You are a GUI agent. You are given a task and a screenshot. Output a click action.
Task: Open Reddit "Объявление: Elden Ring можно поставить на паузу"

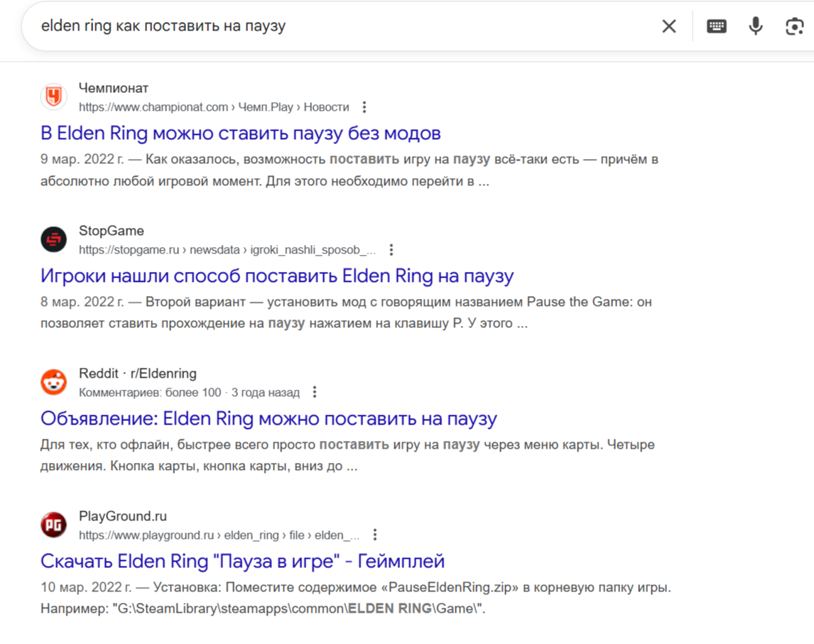268,419
